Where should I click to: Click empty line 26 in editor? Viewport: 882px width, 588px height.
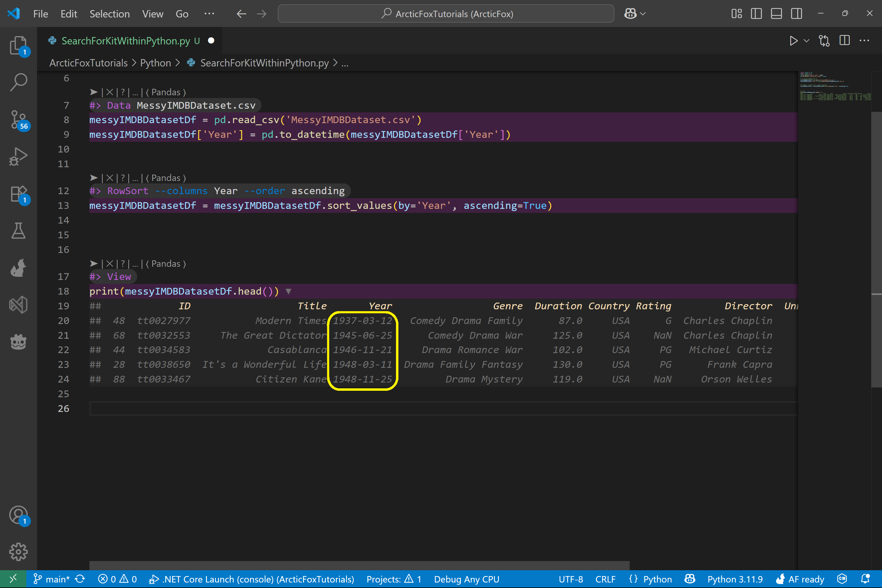point(443,409)
